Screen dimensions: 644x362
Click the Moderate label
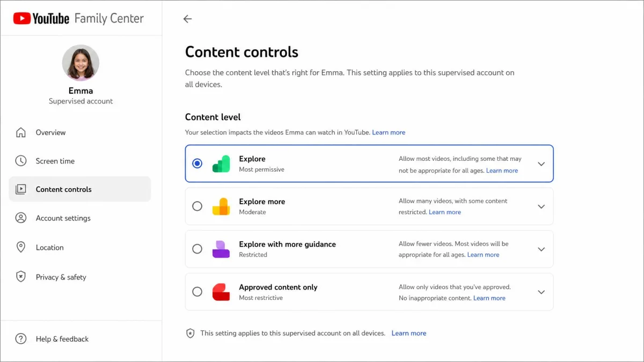tap(252, 212)
